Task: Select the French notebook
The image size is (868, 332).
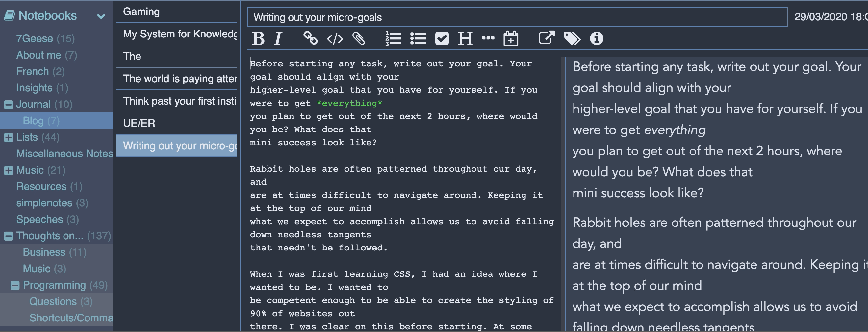Action: tap(40, 71)
